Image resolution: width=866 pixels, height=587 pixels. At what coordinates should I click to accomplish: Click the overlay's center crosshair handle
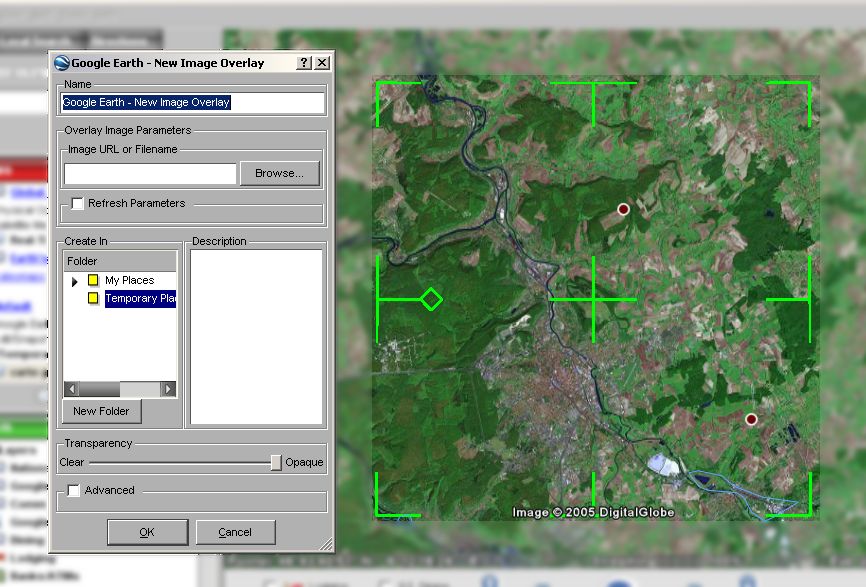[593, 299]
